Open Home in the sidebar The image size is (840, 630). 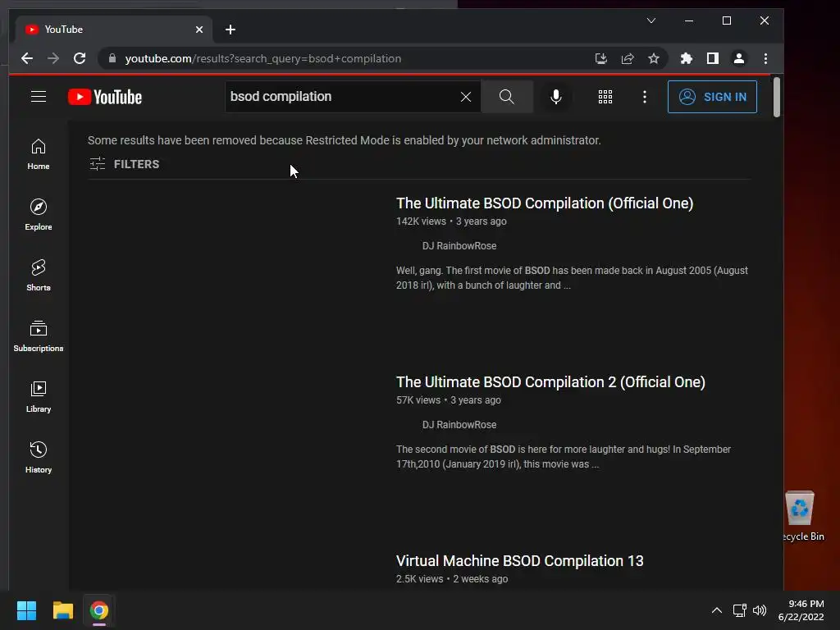point(39,154)
